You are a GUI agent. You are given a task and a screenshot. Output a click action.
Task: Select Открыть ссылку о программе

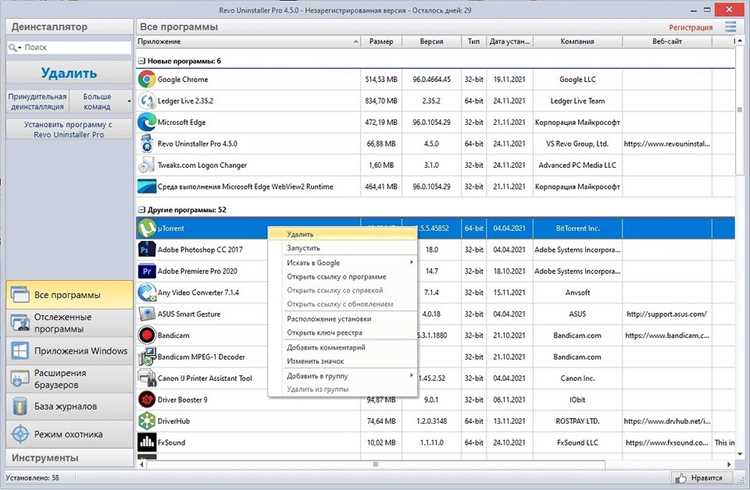click(342, 277)
